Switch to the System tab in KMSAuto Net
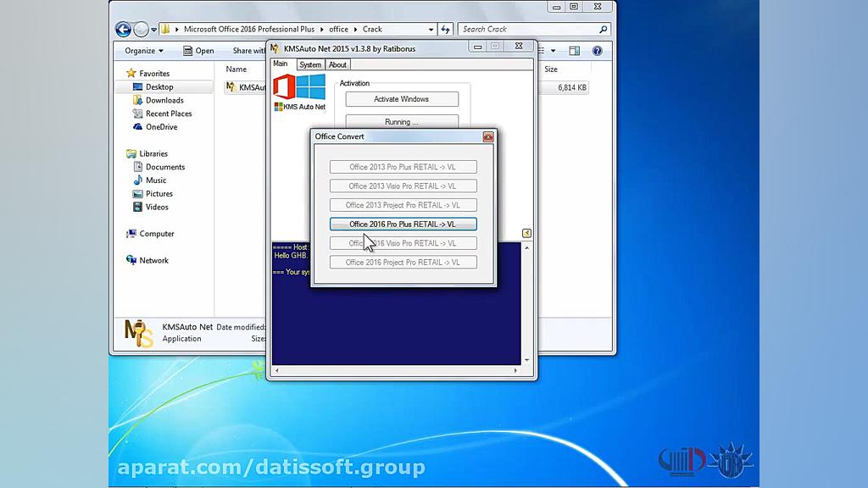 [x=309, y=64]
